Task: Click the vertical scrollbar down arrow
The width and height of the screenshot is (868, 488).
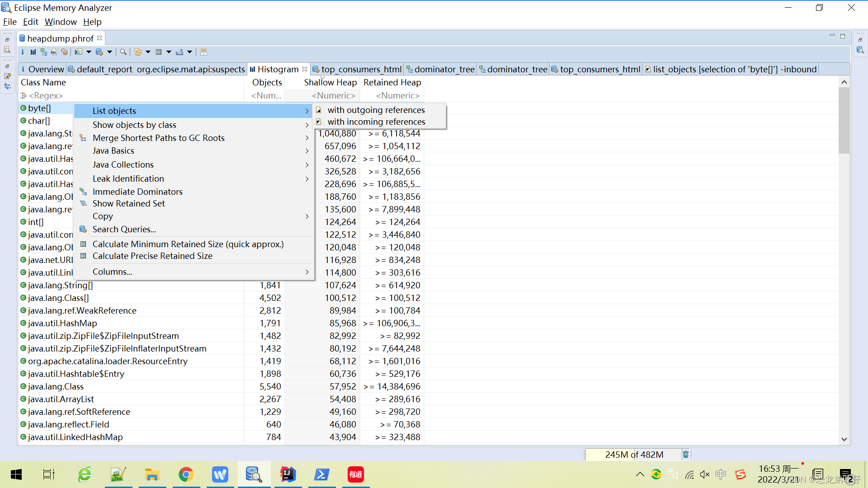Action: (844, 439)
